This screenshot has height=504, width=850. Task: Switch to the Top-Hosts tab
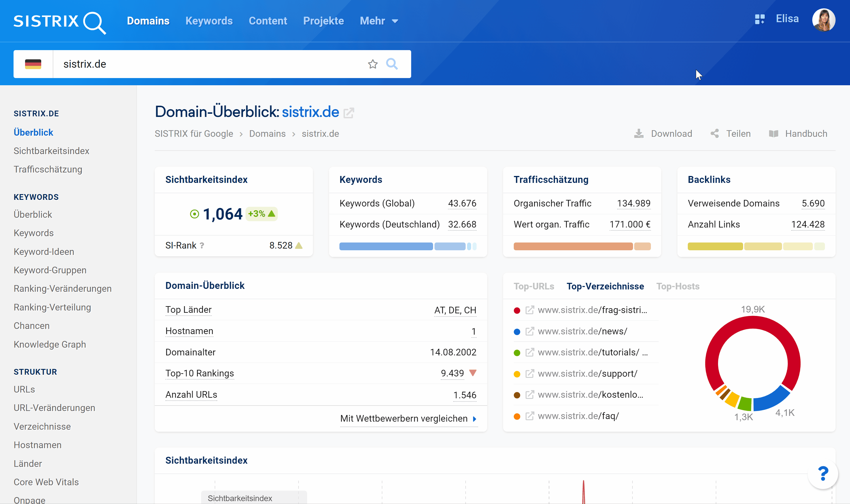[x=677, y=286]
